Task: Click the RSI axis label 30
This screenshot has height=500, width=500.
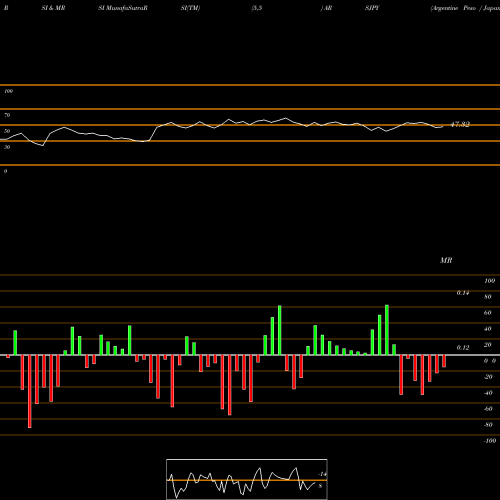Action: (x=7, y=147)
